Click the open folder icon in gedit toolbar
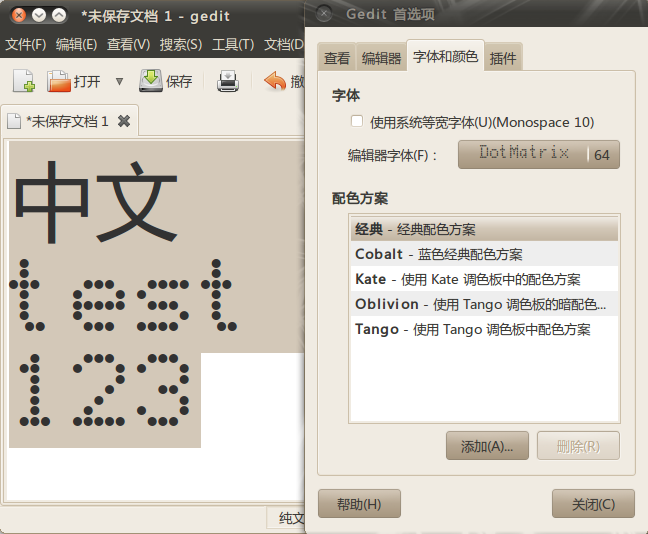648x534 pixels. pos(59,81)
